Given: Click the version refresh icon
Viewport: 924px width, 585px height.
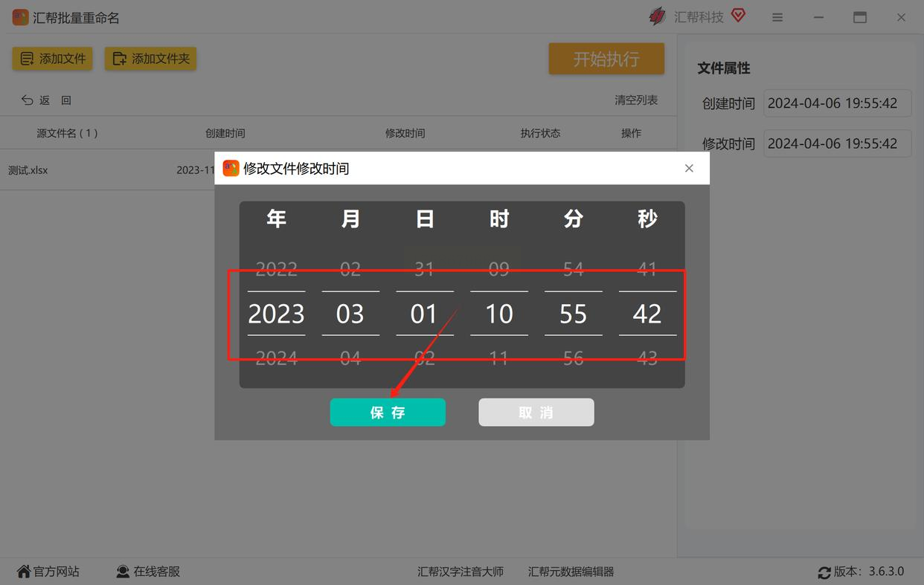Looking at the screenshot, I should pyautogui.click(x=824, y=572).
